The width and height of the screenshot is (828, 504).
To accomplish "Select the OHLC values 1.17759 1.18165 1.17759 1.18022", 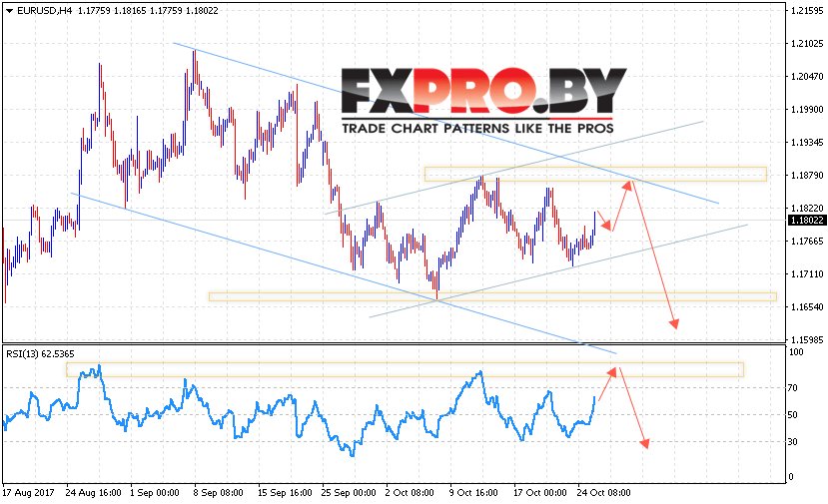I will click(148, 11).
